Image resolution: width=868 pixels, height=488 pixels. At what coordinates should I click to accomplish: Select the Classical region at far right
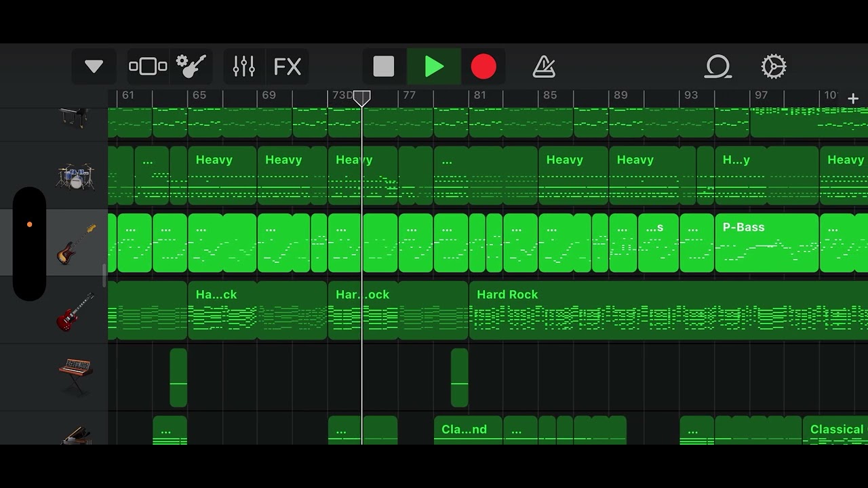pyautogui.click(x=835, y=430)
